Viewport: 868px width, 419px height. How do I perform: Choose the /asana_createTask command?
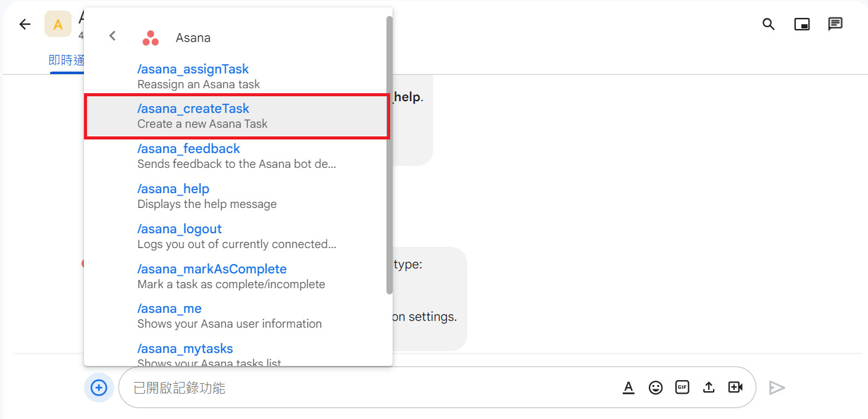tap(238, 116)
